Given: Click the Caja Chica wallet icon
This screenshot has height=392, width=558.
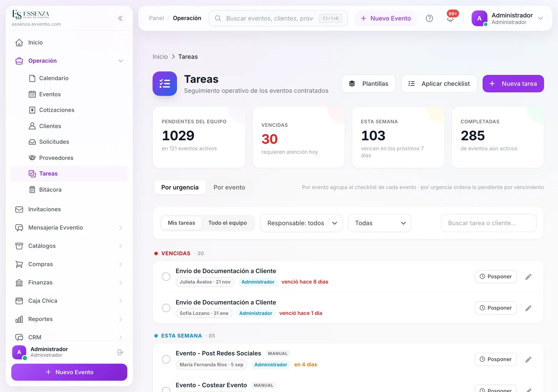Looking at the screenshot, I should tap(19, 301).
